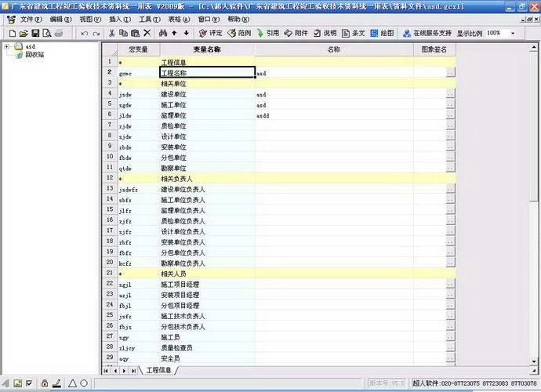The width and height of the screenshot is (541, 392).
Task: Click the Undo arrow icon
Action: click(85, 34)
